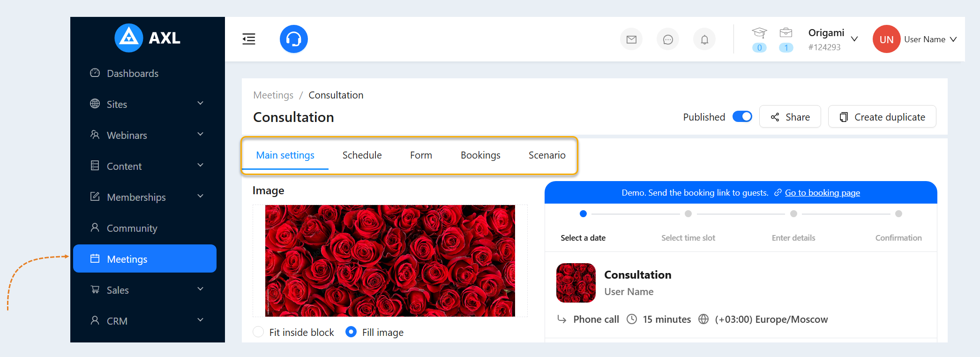
Task: Click the Select a date step dot
Action: pyautogui.click(x=583, y=214)
